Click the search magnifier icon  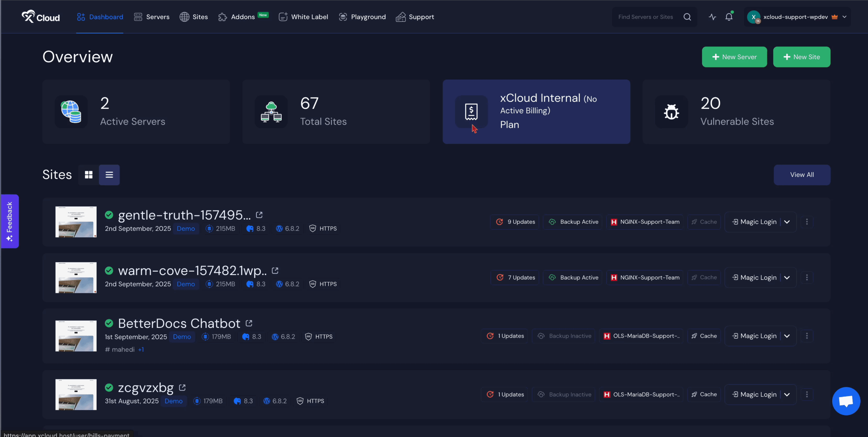[x=687, y=17]
